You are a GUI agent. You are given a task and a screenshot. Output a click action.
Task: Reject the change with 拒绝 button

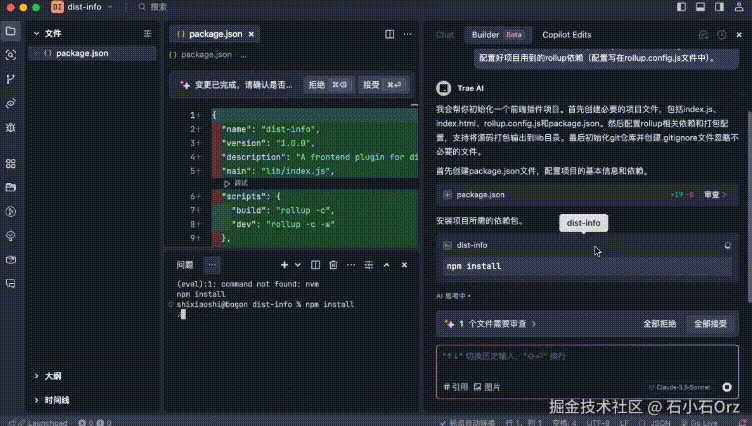(329, 84)
